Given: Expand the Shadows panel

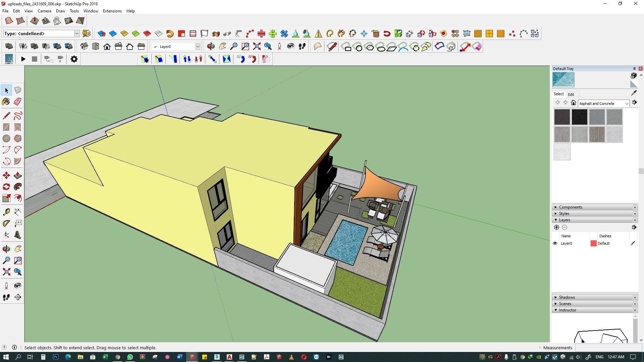Looking at the screenshot, I should (567, 297).
